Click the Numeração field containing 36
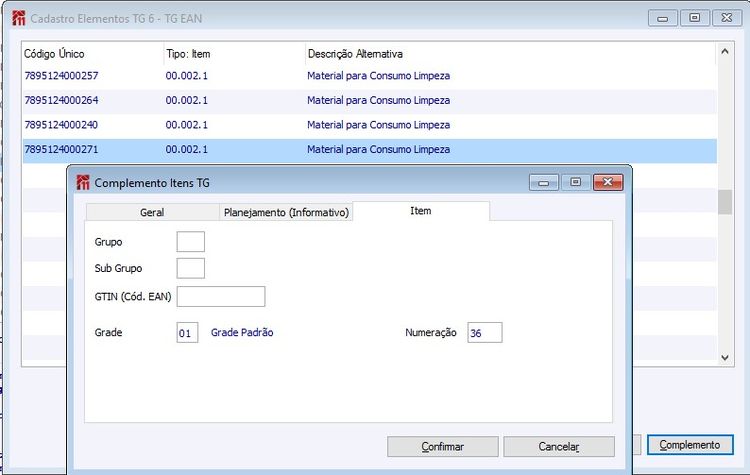 485,332
